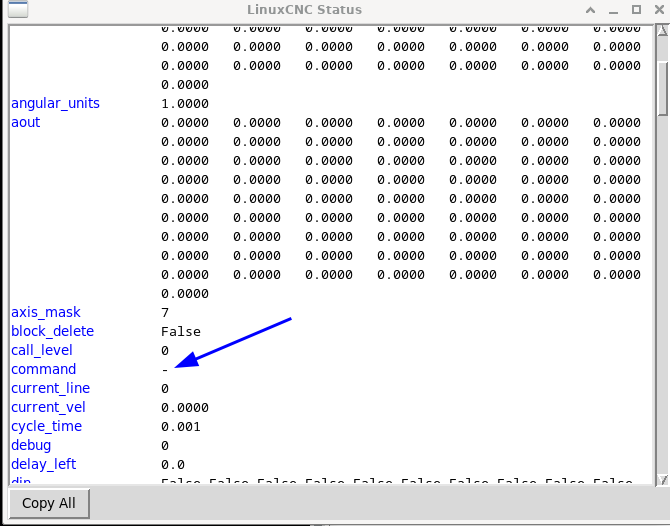Select the current_line label
This screenshot has width=670, height=526.
click(x=50, y=388)
